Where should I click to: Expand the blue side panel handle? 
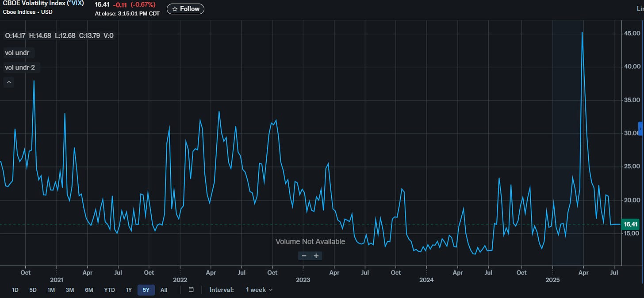click(640, 128)
